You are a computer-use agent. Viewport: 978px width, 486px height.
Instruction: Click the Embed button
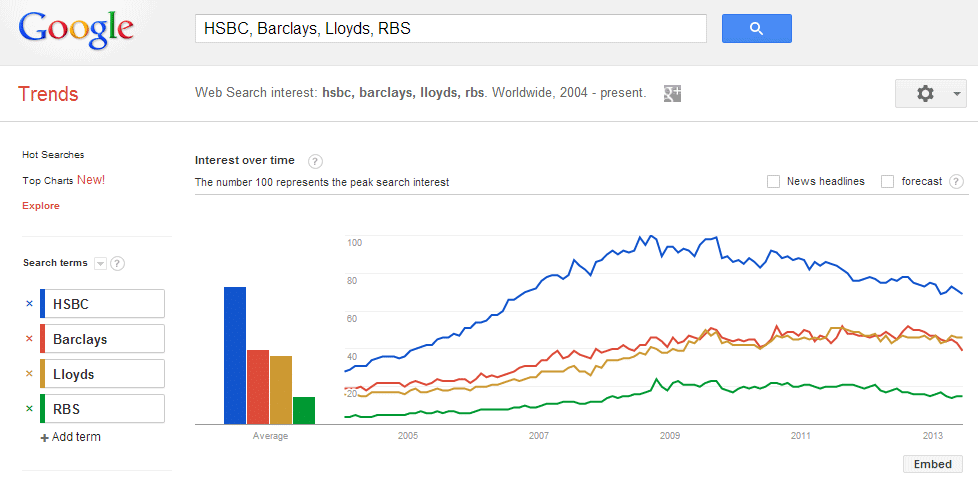tap(933, 464)
